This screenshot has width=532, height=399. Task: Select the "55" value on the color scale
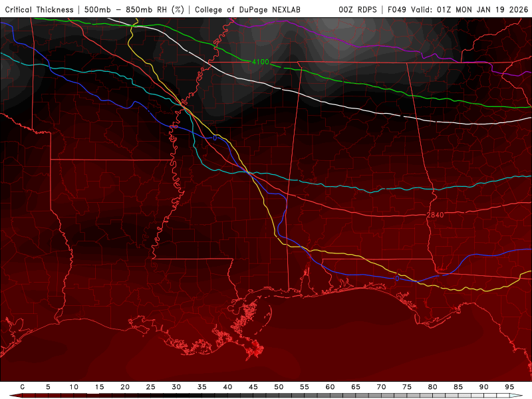point(305,387)
